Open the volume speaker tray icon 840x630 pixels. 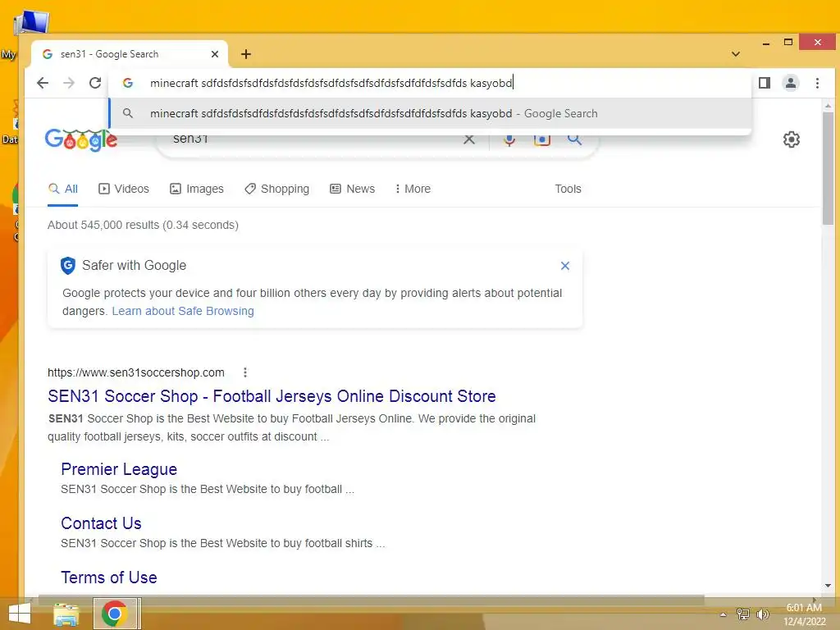pyautogui.click(x=762, y=614)
